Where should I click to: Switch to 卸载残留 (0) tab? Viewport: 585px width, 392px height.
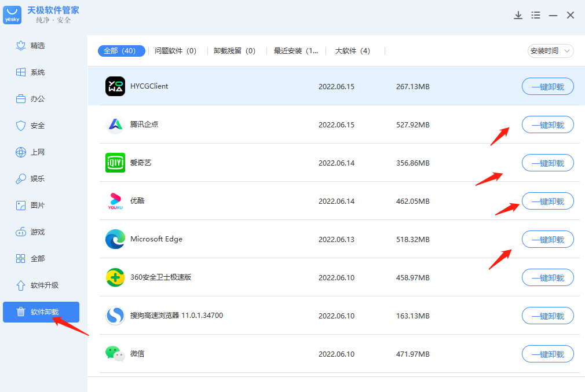point(235,51)
